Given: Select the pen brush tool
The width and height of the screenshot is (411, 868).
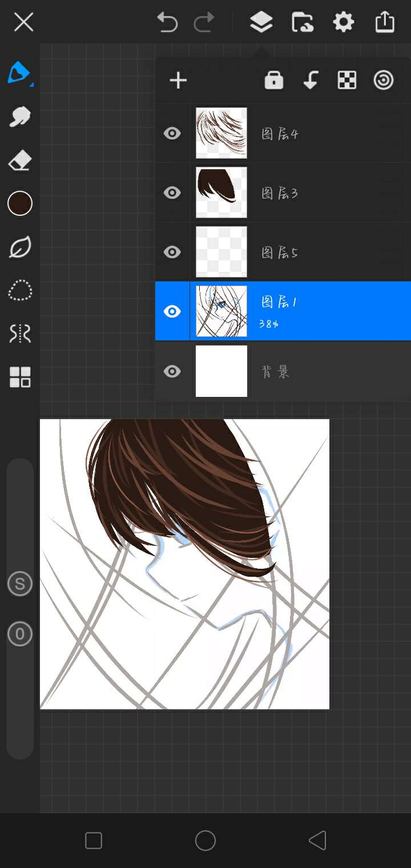Looking at the screenshot, I should tap(19, 73).
